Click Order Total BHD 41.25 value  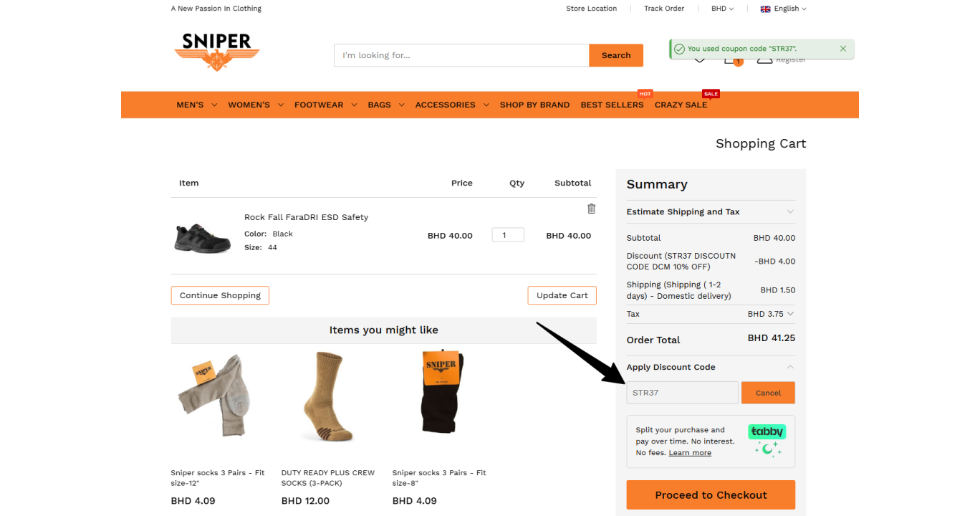772,338
